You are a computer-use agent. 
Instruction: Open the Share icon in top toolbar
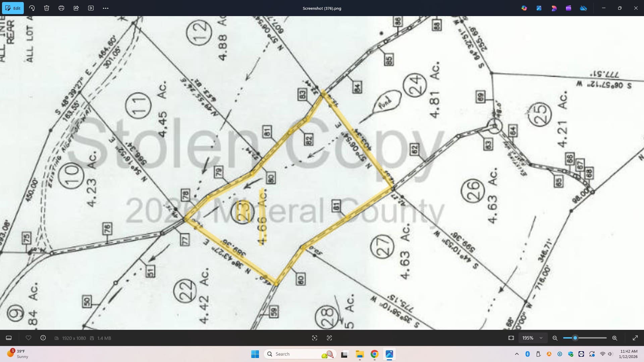(76, 8)
